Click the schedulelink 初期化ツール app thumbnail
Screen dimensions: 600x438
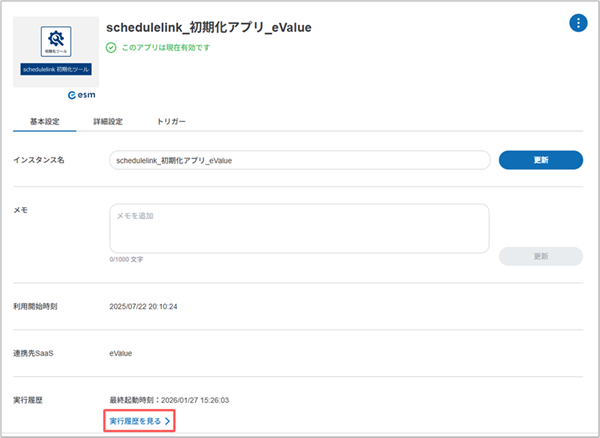(x=56, y=52)
